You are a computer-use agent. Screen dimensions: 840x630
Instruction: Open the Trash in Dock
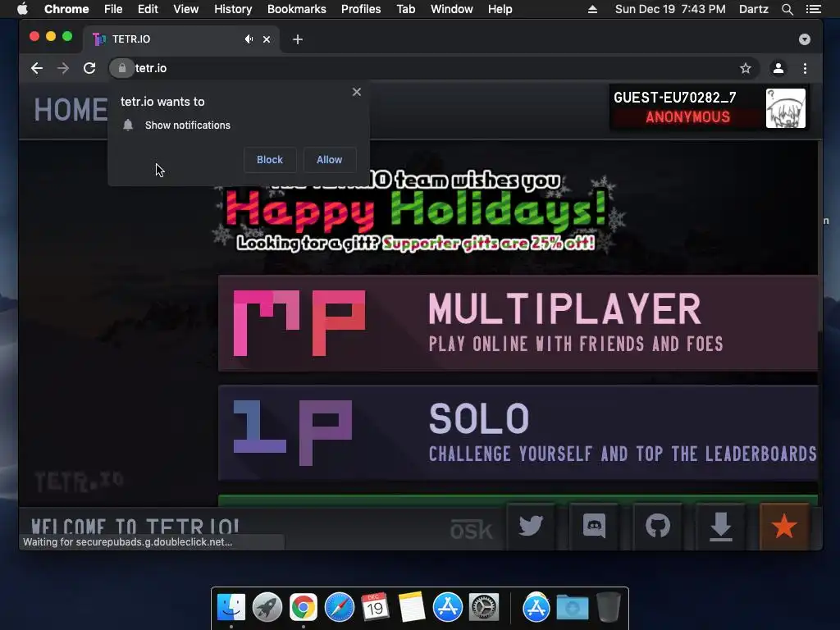(609, 608)
